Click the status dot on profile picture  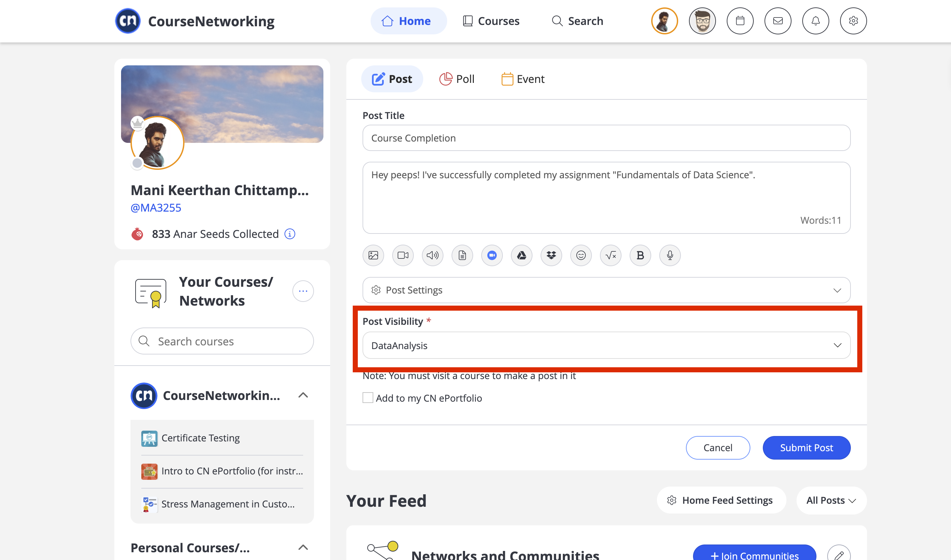138,163
